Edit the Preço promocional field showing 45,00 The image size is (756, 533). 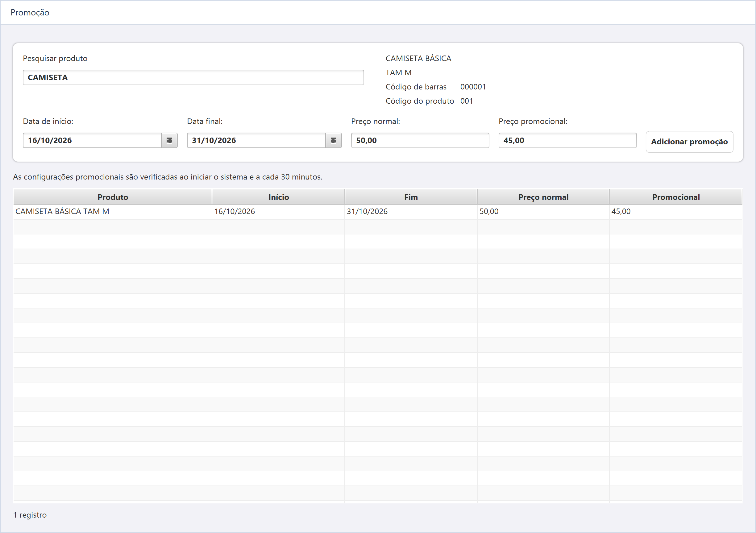click(x=567, y=141)
